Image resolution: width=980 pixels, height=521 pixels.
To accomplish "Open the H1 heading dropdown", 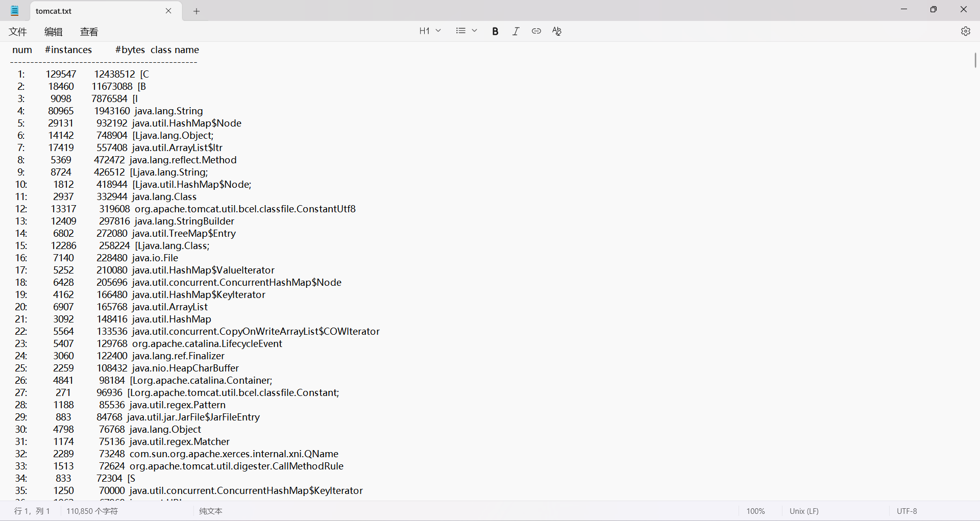I will [x=430, y=31].
